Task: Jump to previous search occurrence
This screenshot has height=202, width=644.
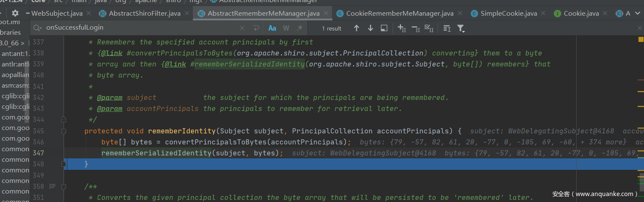Action: [x=357, y=28]
